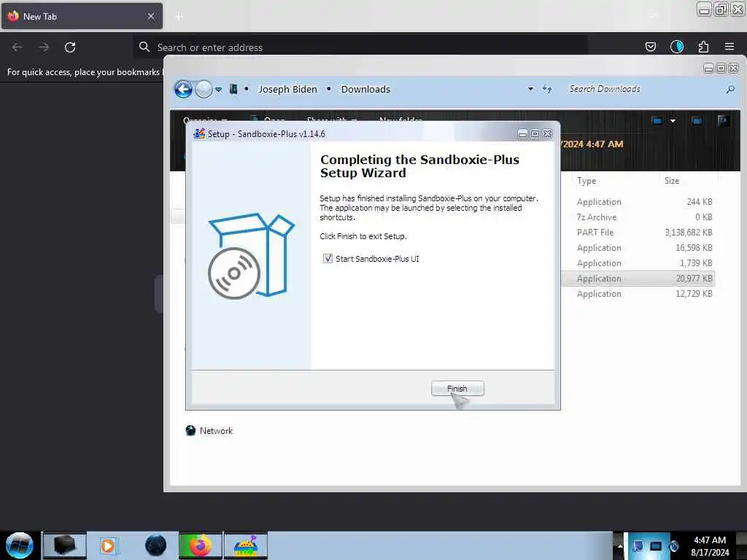
Task: Select the 244 KB file size cell
Action: (x=700, y=202)
